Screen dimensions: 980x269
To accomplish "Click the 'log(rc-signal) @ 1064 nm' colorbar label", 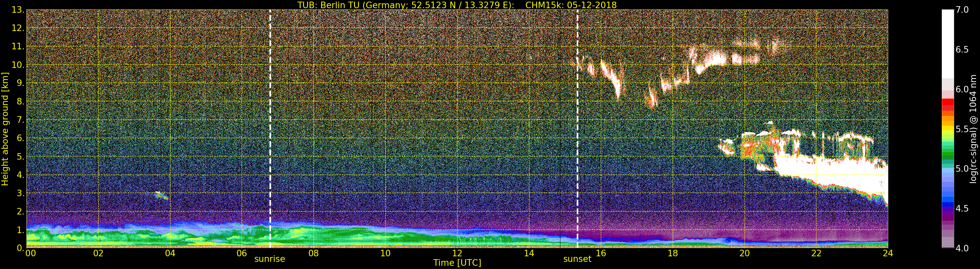I will point(973,129).
